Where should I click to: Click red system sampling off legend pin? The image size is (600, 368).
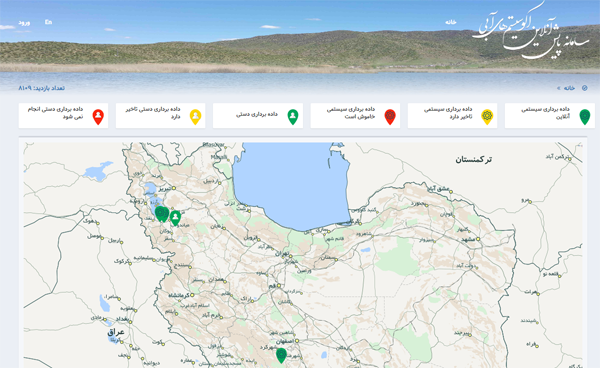click(390, 116)
